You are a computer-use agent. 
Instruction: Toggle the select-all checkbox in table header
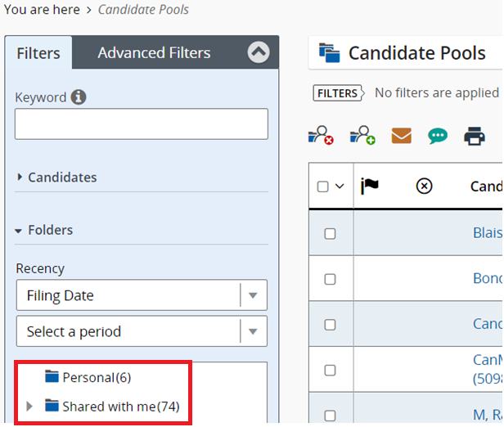[323, 187]
